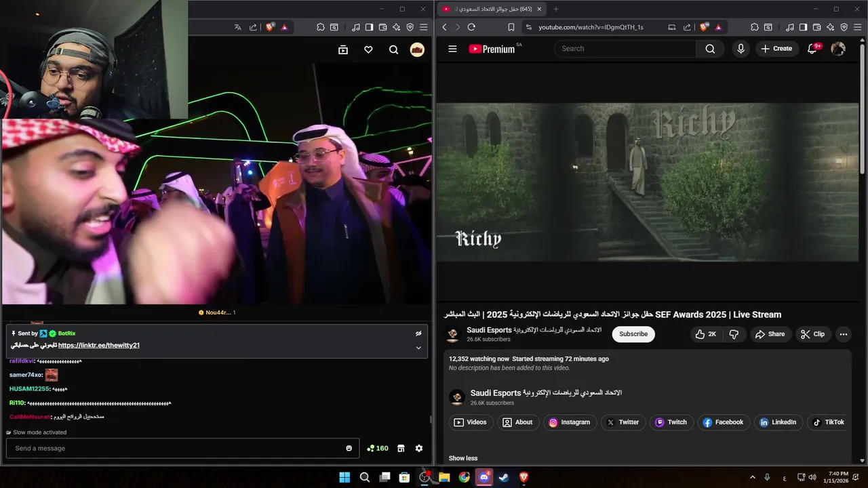Reload the YouTube page
The width and height of the screenshot is (868, 488).
click(471, 27)
